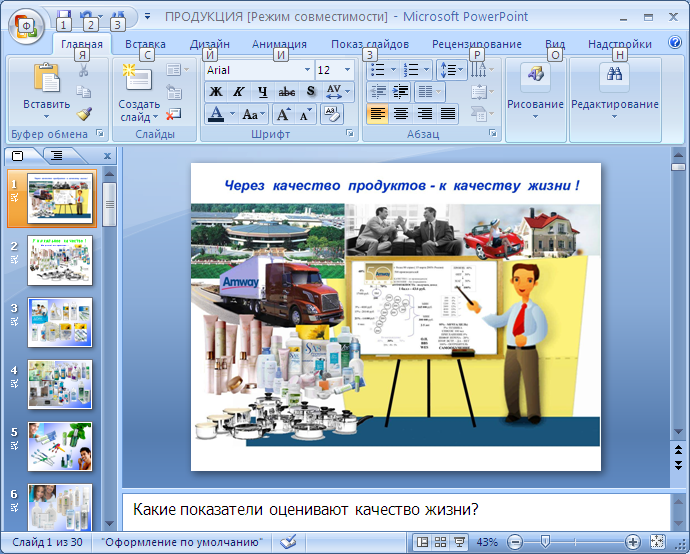
Task: Click the zoom slider handle
Action: [x=545, y=542]
